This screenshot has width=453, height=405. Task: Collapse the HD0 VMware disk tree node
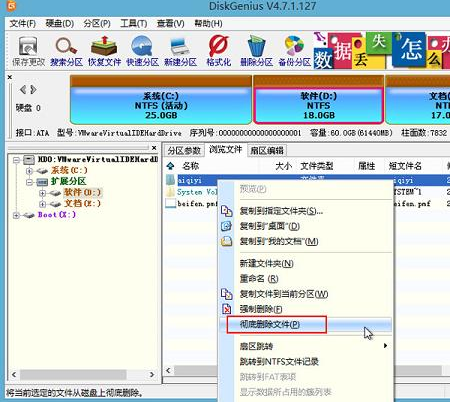tap(16, 160)
